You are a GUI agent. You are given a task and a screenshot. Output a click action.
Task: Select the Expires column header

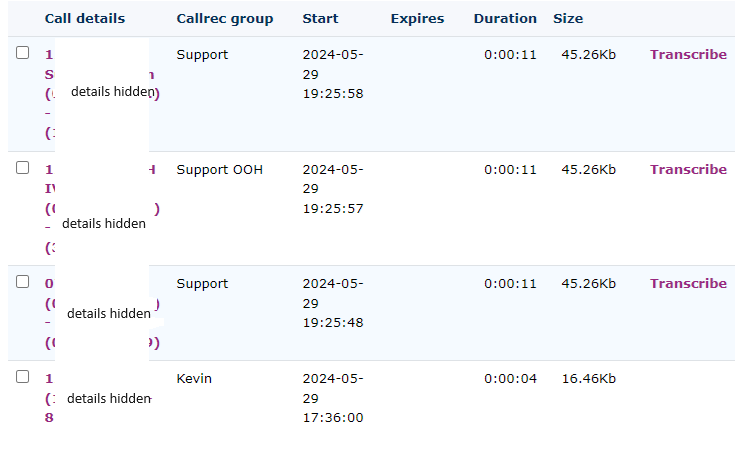(x=417, y=19)
